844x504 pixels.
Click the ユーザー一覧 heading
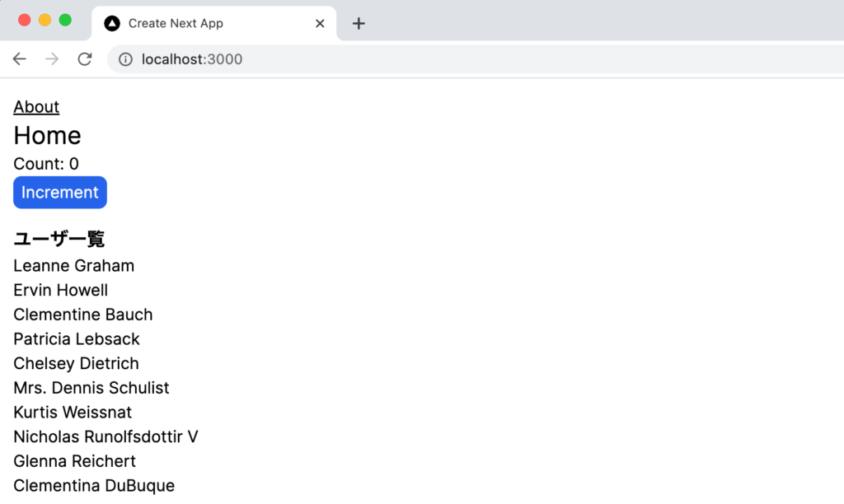pos(59,238)
